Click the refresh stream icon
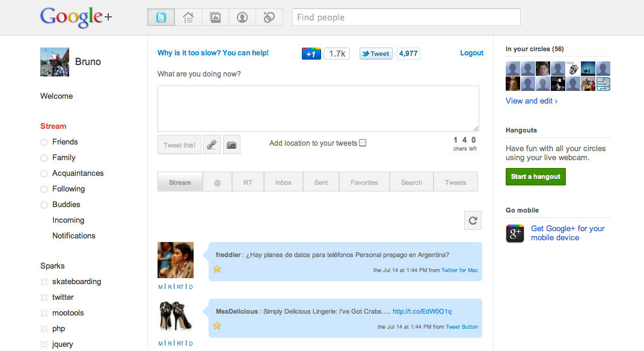644x351 pixels. (x=473, y=220)
